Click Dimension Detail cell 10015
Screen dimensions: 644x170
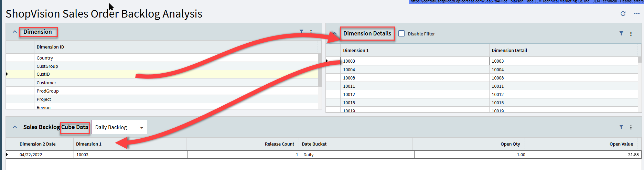click(x=563, y=103)
